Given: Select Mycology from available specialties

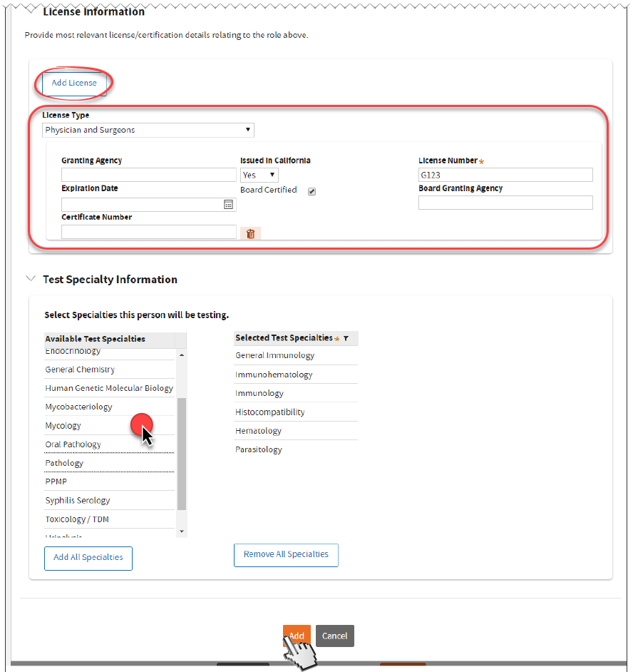Looking at the screenshot, I should [x=63, y=426].
